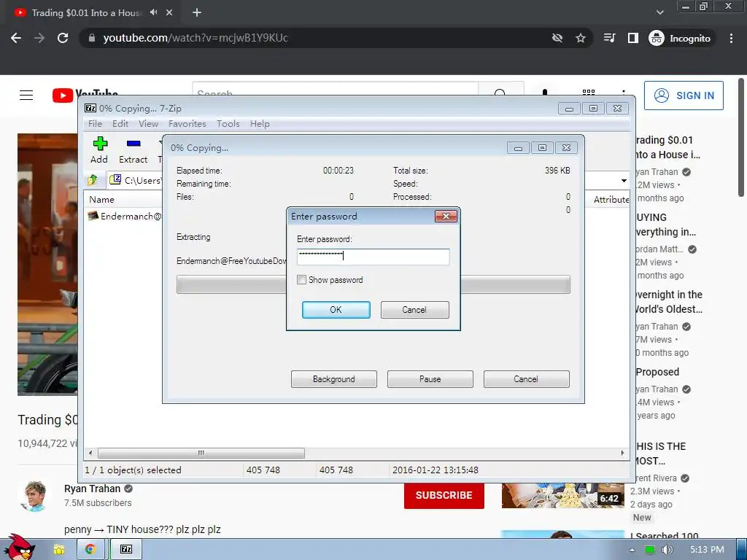Viewport: 747px width, 560px height.
Task: Mute the tab via speaker icon
Action: [x=153, y=12]
